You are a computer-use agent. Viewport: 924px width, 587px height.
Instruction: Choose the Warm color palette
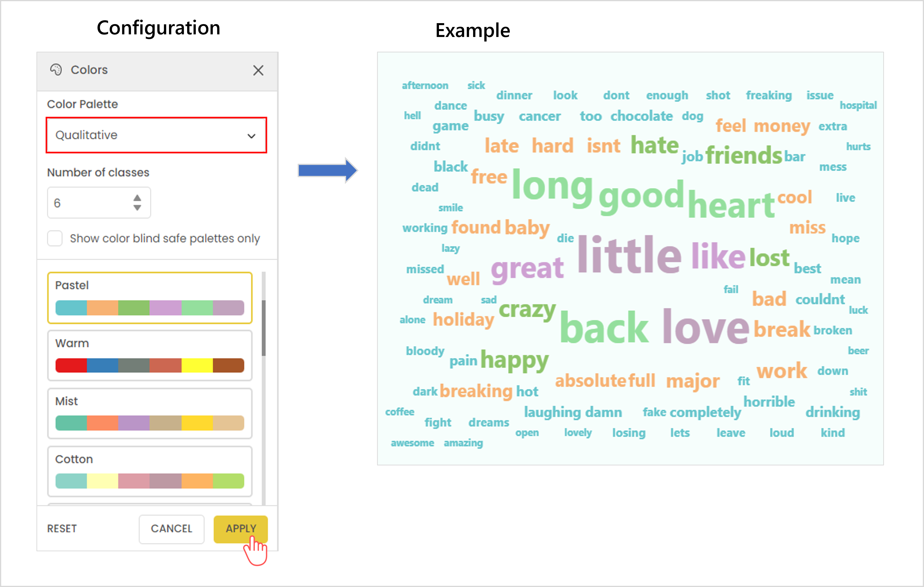coord(150,356)
